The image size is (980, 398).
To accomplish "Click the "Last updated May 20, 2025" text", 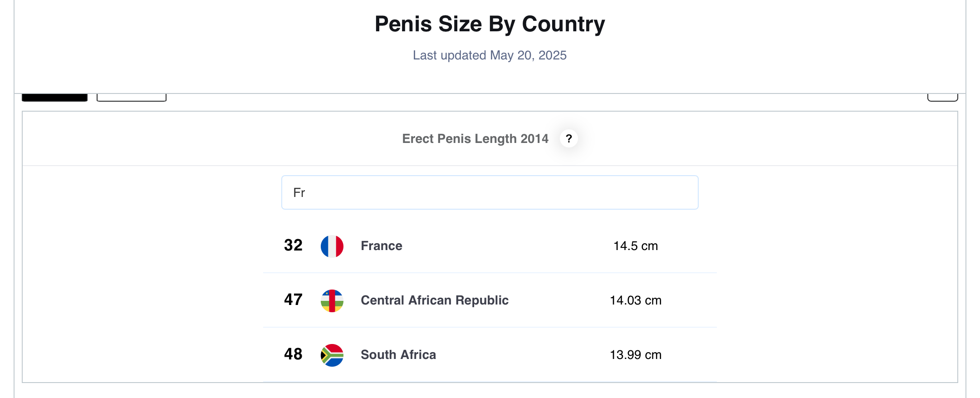I will pos(490,55).
